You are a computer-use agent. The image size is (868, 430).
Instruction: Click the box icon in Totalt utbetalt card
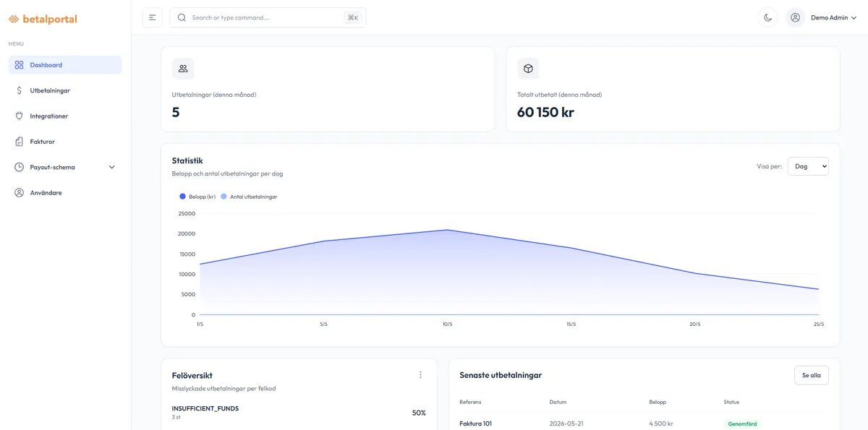tap(528, 69)
